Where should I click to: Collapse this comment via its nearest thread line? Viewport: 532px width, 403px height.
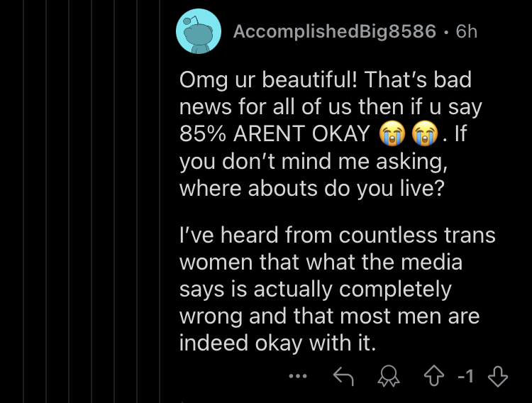point(160,201)
